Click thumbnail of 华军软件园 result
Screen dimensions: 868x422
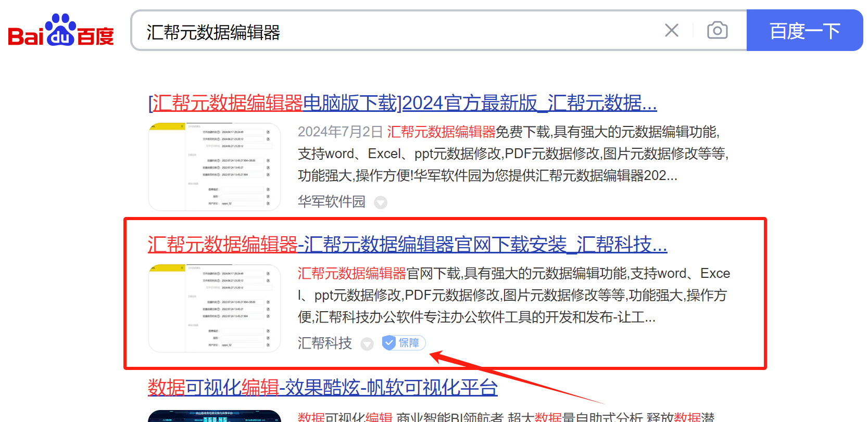point(215,167)
